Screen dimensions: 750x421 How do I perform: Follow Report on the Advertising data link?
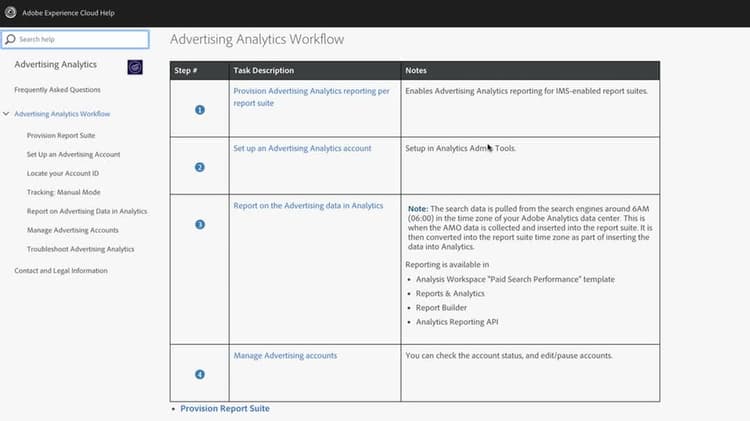pos(308,206)
